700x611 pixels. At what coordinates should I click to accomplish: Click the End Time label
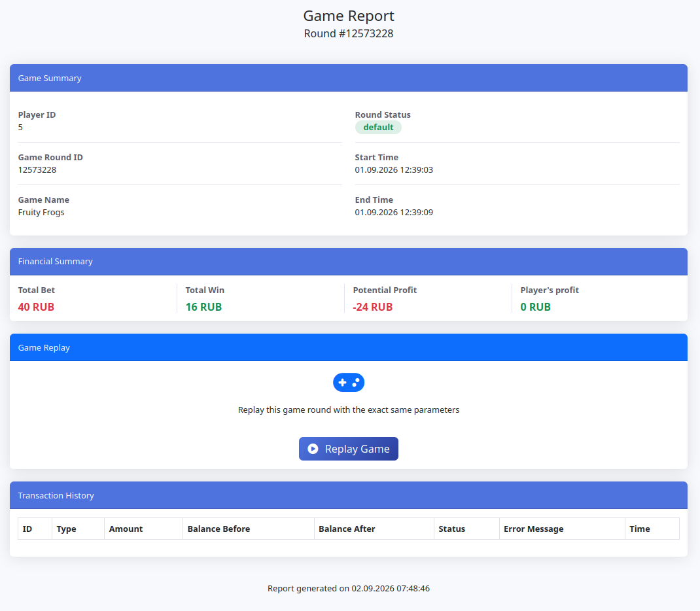point(374,200)
